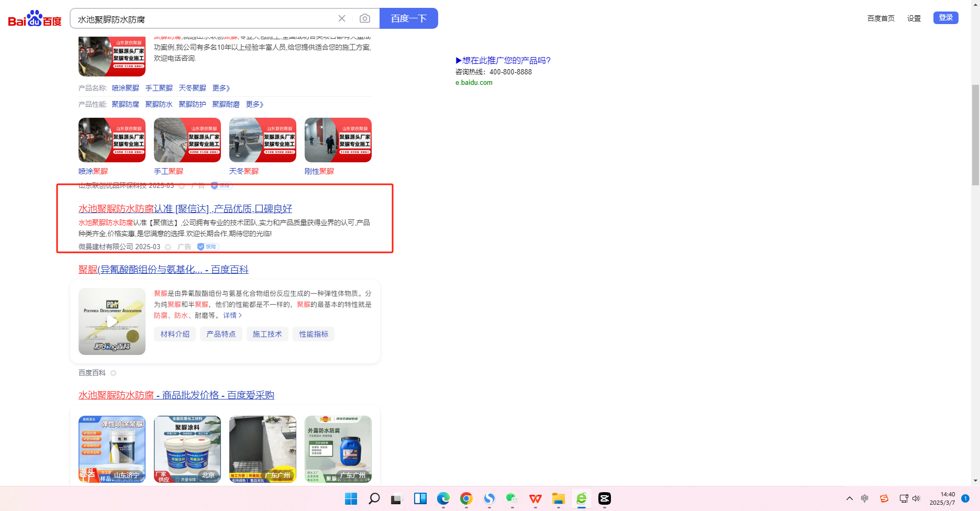Show hidden system tray icons

click(849, 498)
